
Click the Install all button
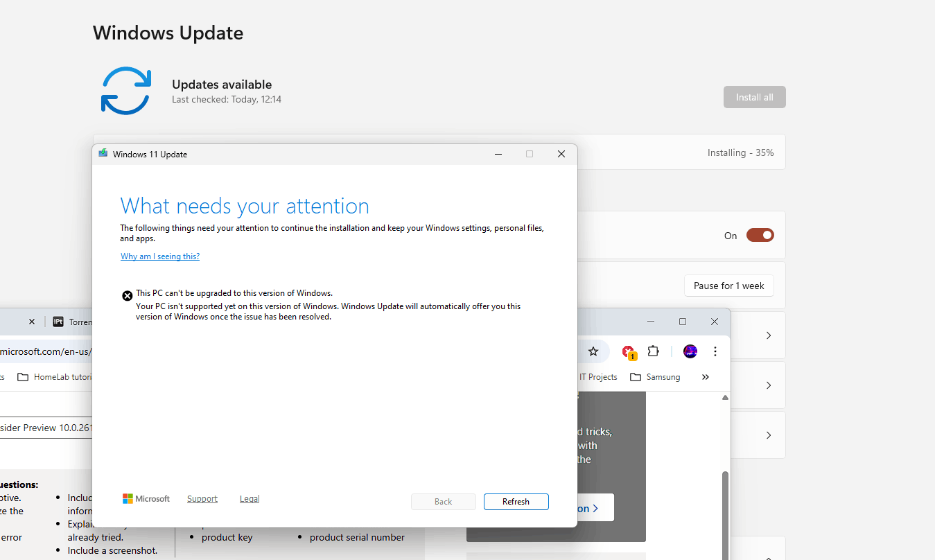pos(754,97)
